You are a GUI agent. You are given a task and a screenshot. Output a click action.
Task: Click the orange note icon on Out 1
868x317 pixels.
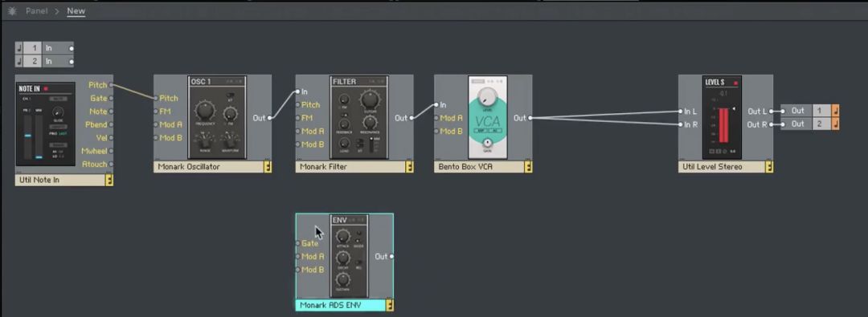click(835, 111)
